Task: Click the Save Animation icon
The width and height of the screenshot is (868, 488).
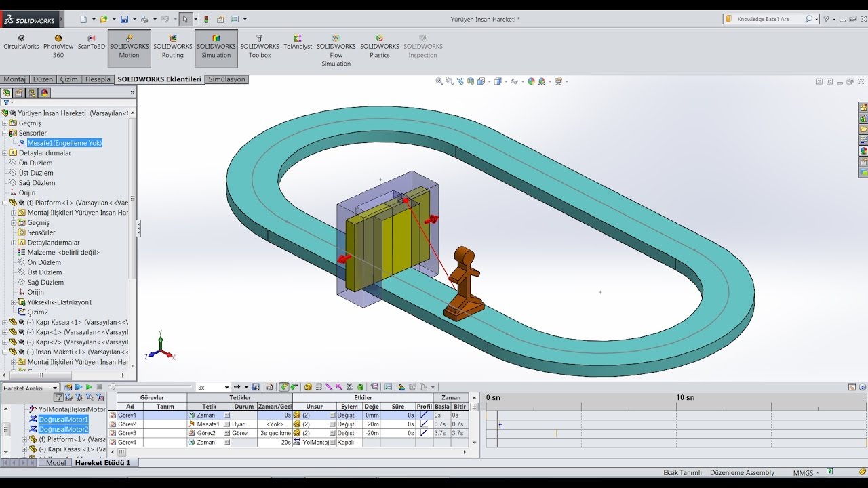Action: pos(256,387)
